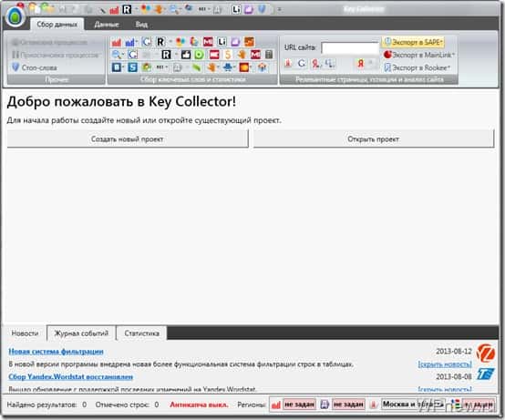
Task: Open Новая система фильтрации news link
Action: point(56,351)
